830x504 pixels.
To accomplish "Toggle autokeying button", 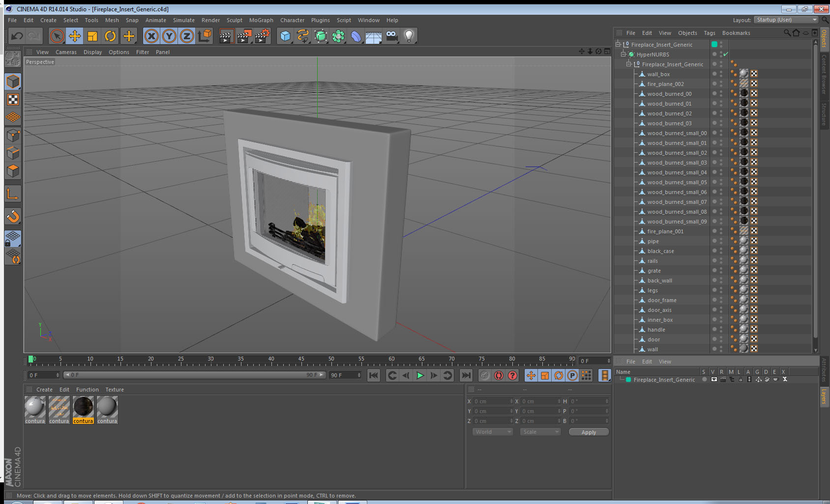I will pos(499,375).
